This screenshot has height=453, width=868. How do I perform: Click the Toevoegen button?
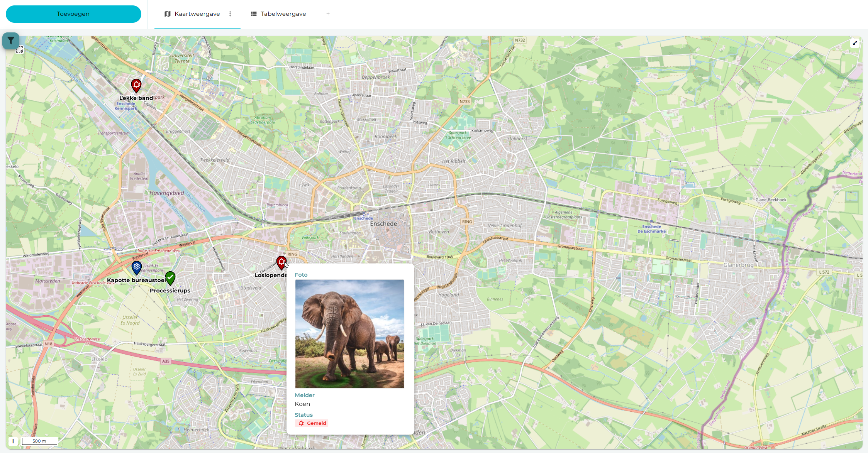(73, 14)
